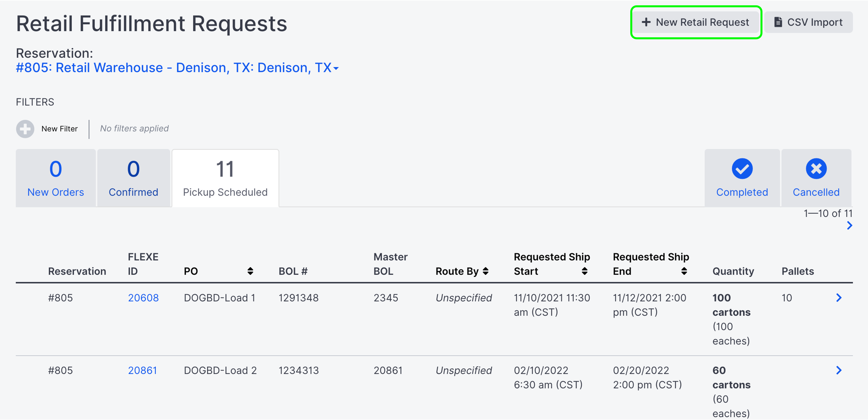Sort by PO column arrows
The image size is (868, 420).
(x=250, y=271)
